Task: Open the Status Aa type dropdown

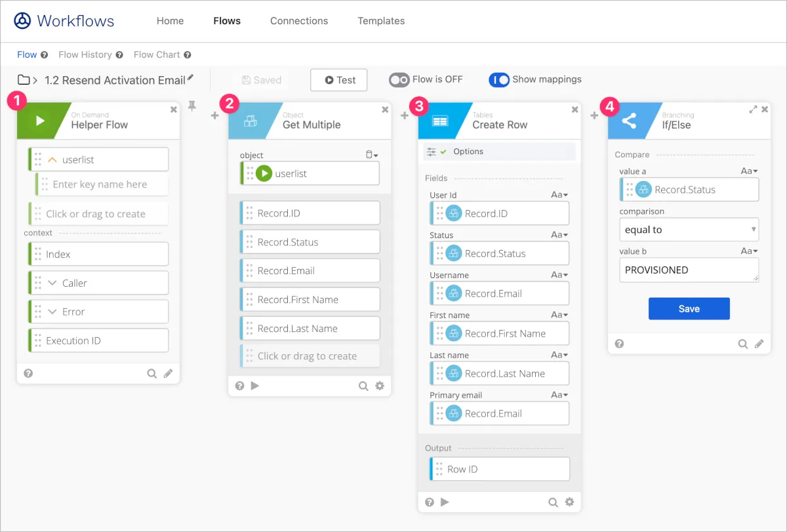Action: pyautogui.click(x=559, y=235)
